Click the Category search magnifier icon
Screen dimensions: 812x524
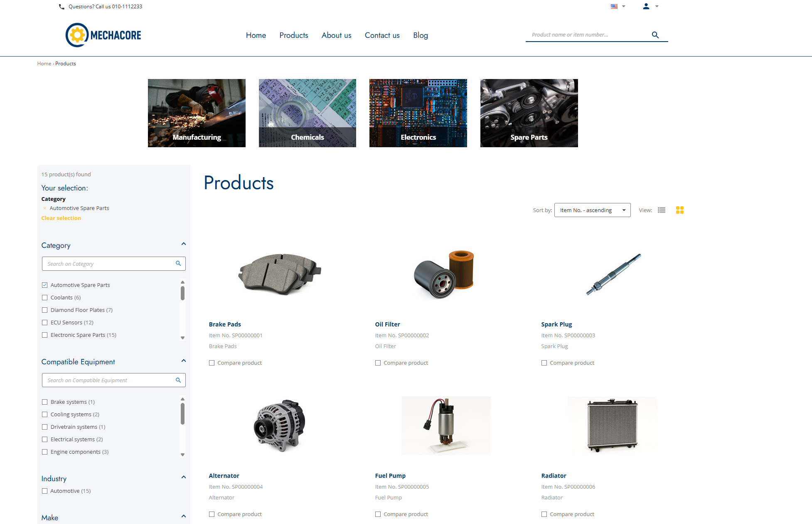pyautogui.click(x=178, y=264)
